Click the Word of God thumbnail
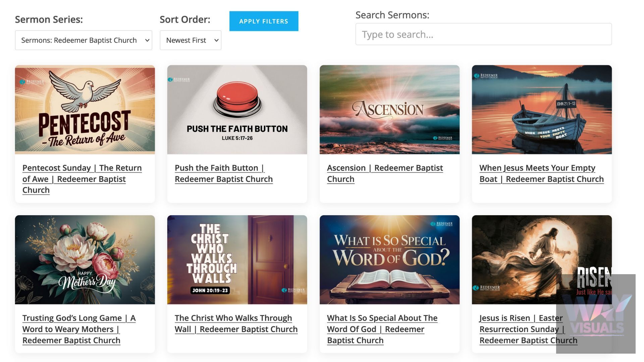This screenshot has height=362, width=644. (389, 260)
